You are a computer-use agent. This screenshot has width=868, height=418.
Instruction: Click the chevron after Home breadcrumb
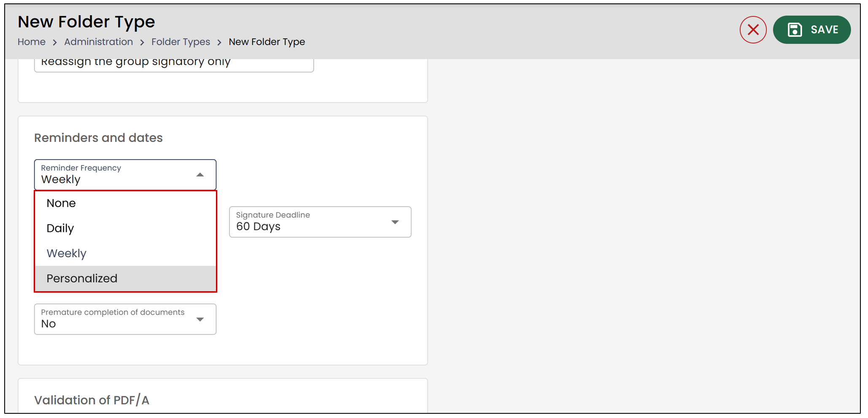tap(55, 42)
